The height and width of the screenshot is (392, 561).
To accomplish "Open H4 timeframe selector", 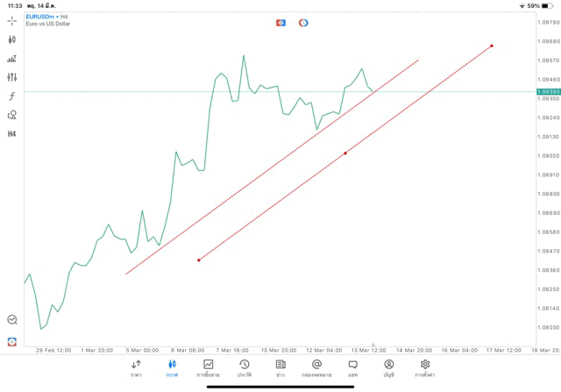I will [x=12, y=134].
